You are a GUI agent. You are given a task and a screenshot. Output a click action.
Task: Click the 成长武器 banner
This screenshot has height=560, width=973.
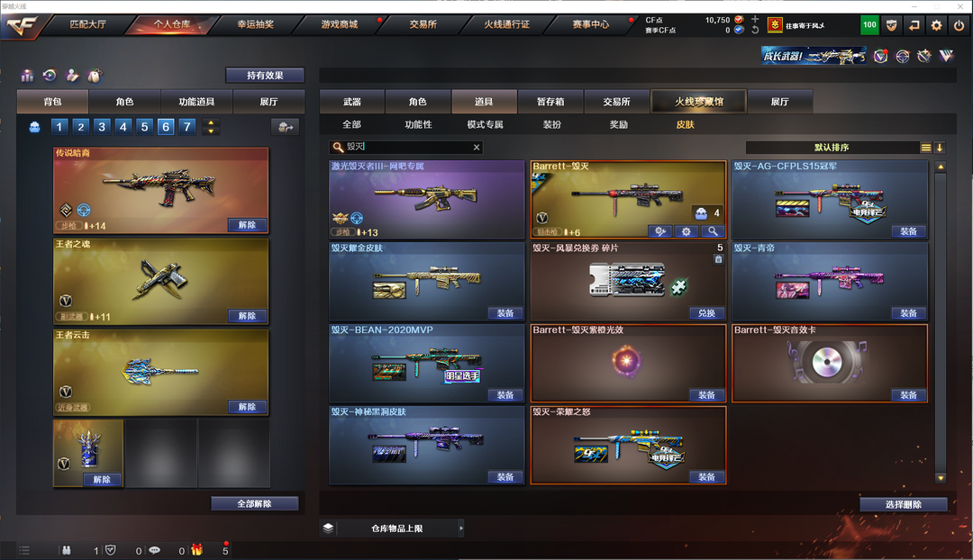click(814, 57)
